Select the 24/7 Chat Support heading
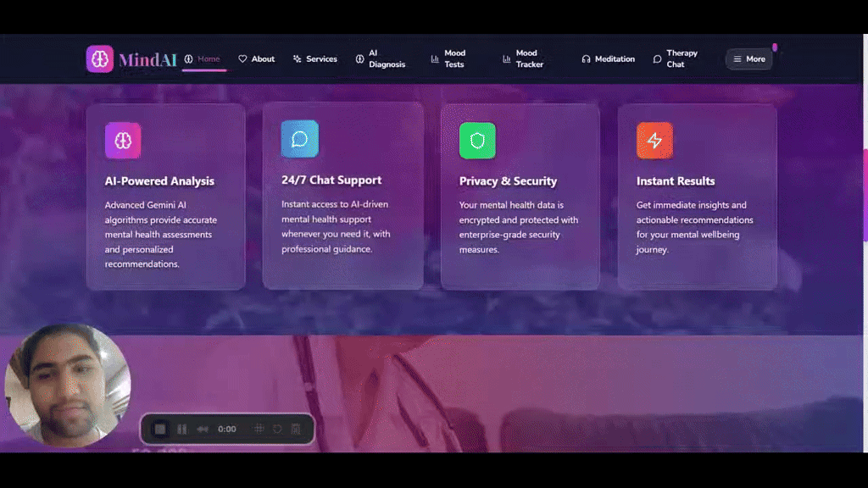 point(331,180)
